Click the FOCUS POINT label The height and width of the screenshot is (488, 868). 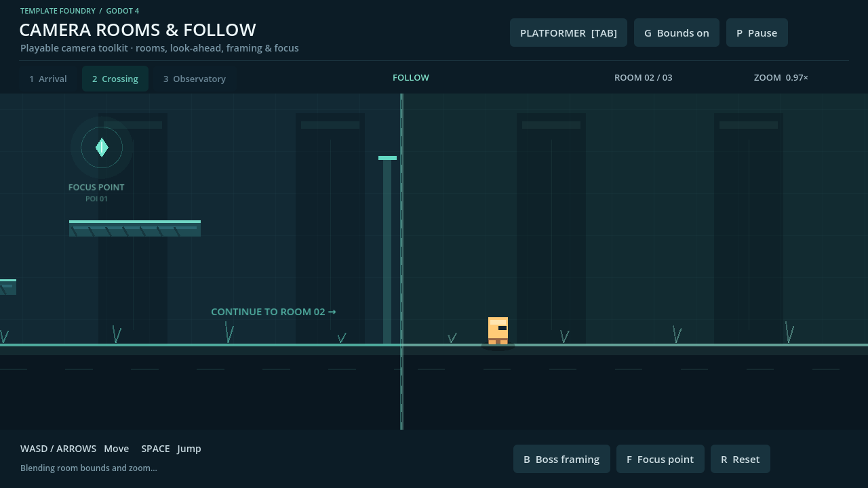click(x=96, y=187)
